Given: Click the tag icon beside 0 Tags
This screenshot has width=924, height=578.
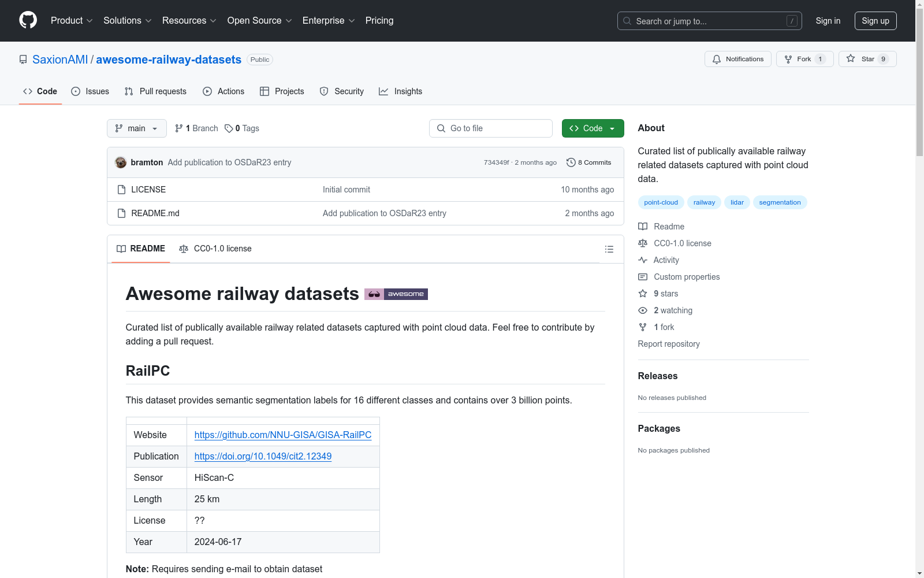Looking at the screenshot, I should [x=229, y=128].
